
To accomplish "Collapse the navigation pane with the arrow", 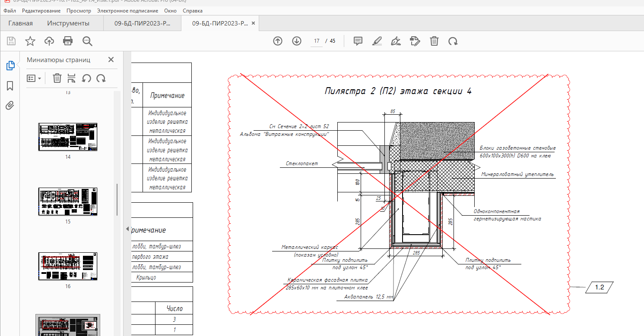I will 127,229.
